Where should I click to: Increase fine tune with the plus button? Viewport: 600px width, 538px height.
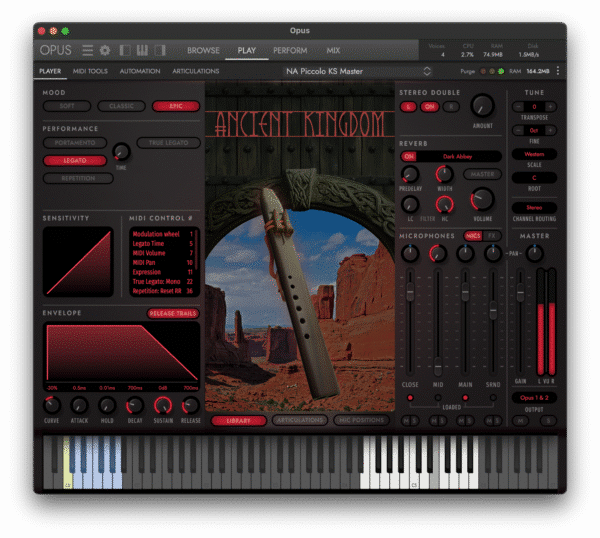(550, 130)
